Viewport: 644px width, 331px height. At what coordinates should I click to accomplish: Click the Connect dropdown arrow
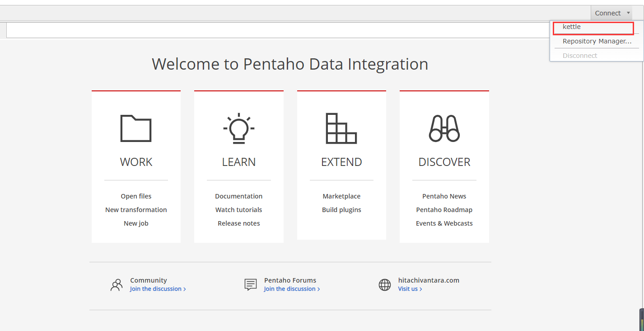click(x=628, y=13)
